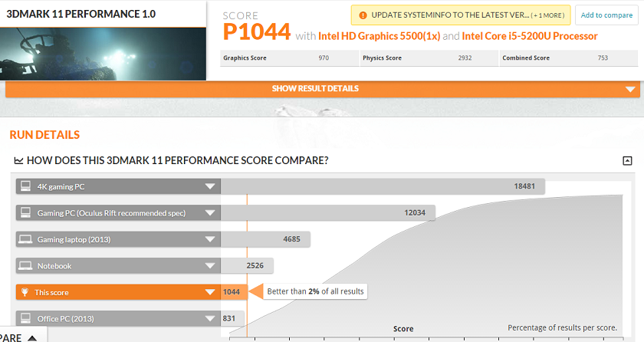644x342 pixels.
Task: Click Intel HD Graphics 5500(1x) link
Action: tap(379, 36)
